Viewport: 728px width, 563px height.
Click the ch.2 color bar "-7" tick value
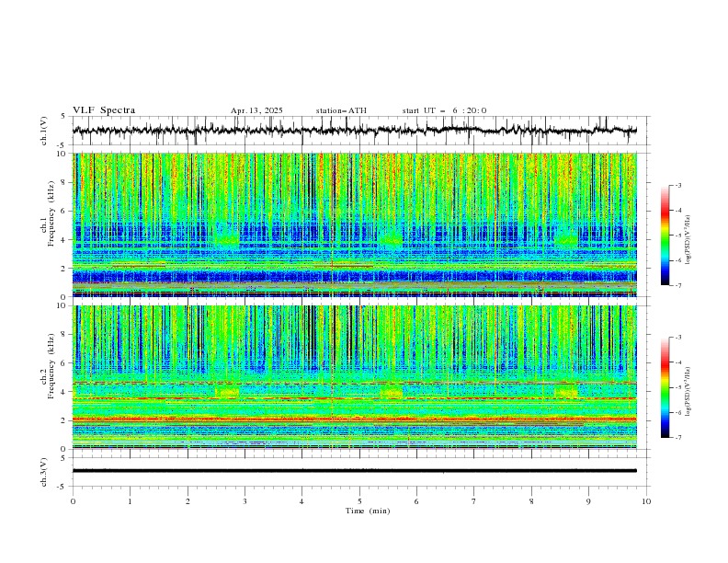678,438
